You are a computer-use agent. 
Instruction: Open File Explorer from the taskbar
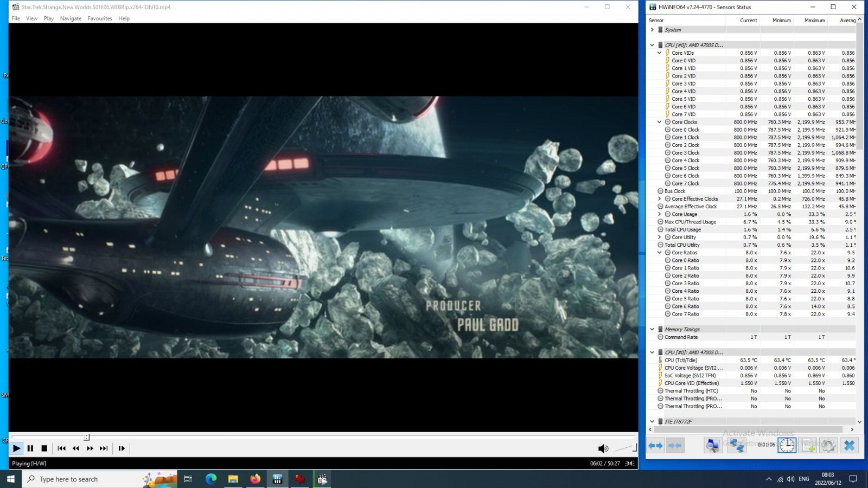coord(233,479)
